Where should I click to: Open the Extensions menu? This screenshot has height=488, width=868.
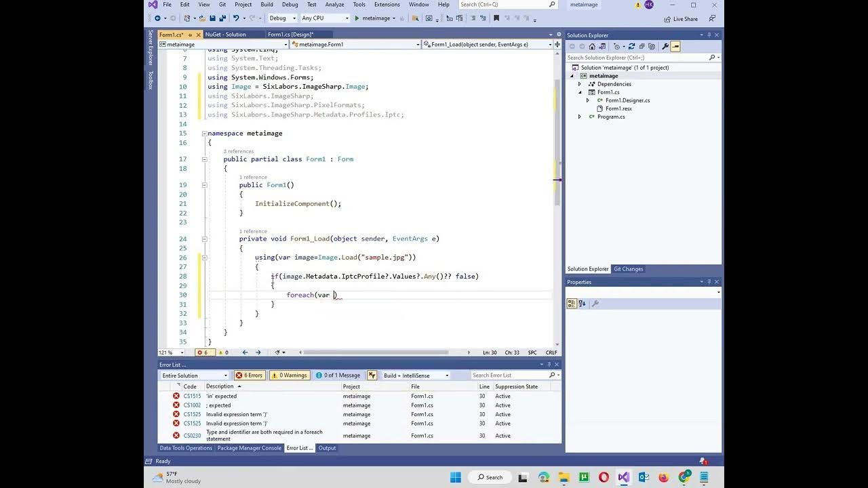[387, 5]
